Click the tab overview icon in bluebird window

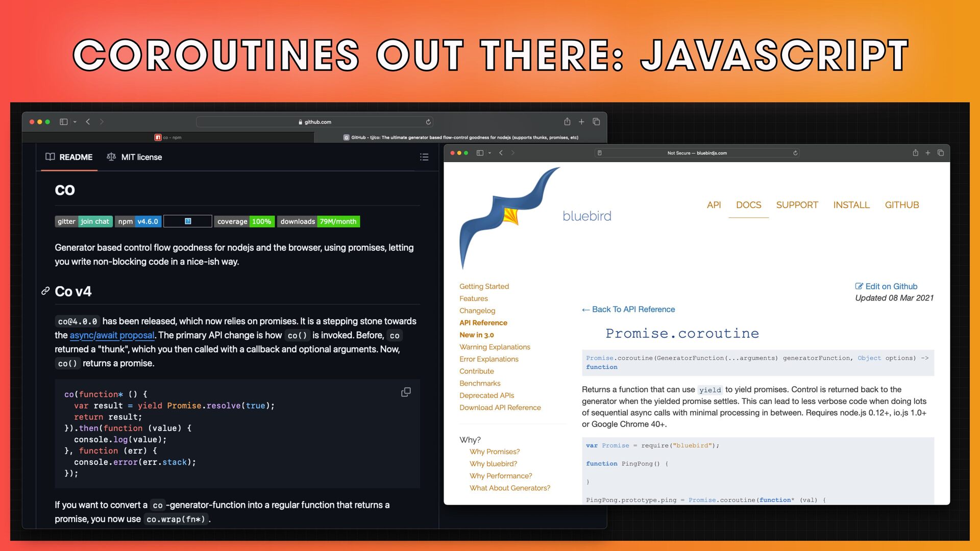click(x=941, y=153)
